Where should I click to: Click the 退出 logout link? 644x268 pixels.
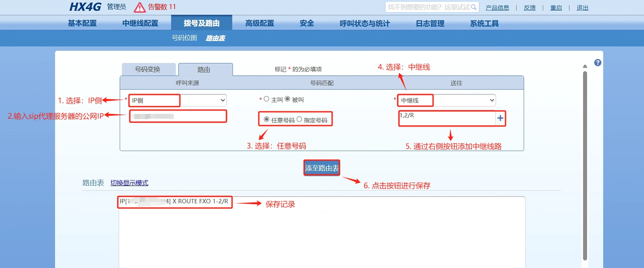(582, 8)
